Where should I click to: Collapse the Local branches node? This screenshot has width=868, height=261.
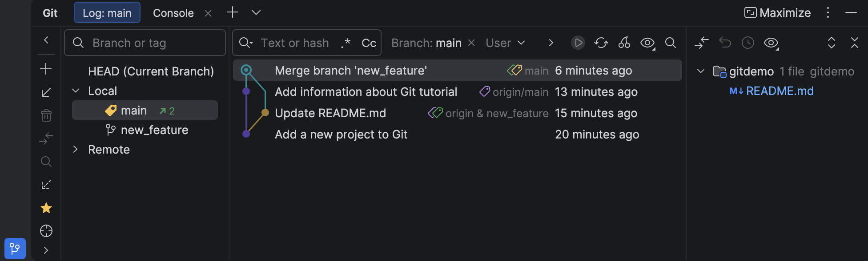click(76, 91)
